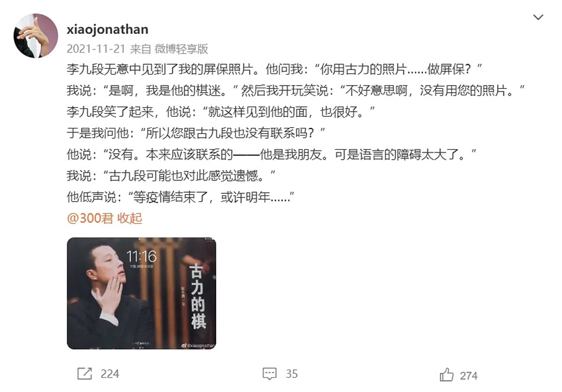This screenshot has height=392, width=562.
Task: Select the comment count 35
Action: (x=292, y=374)
